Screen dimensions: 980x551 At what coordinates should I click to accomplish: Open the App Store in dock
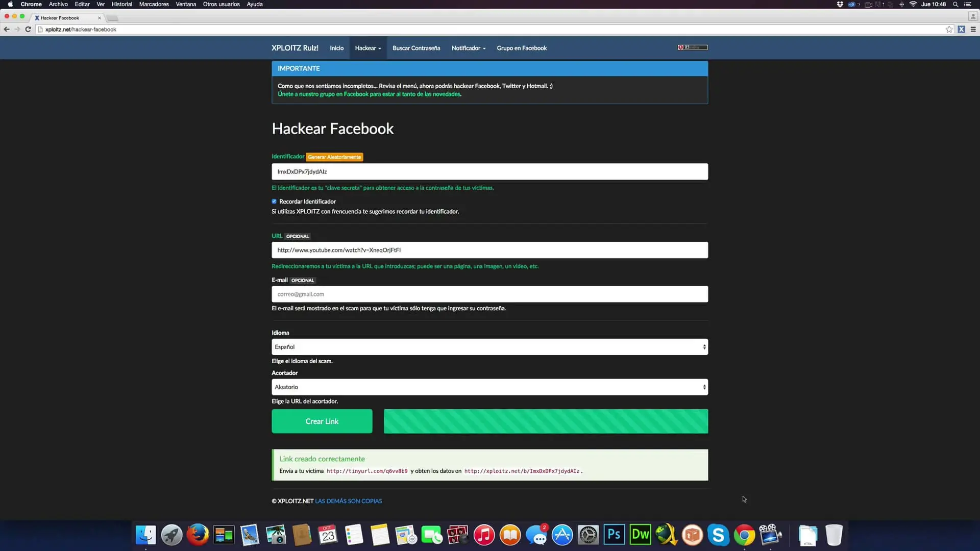coord(562,535)
